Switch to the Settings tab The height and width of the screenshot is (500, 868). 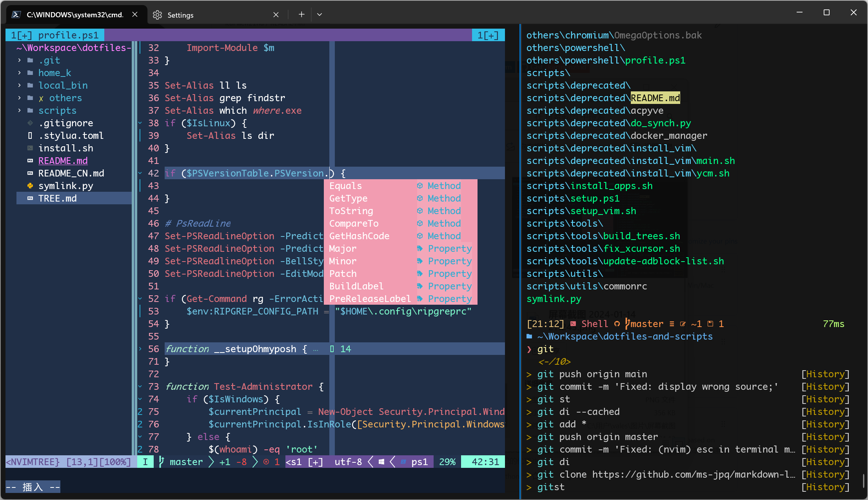[x=180, y=15]
